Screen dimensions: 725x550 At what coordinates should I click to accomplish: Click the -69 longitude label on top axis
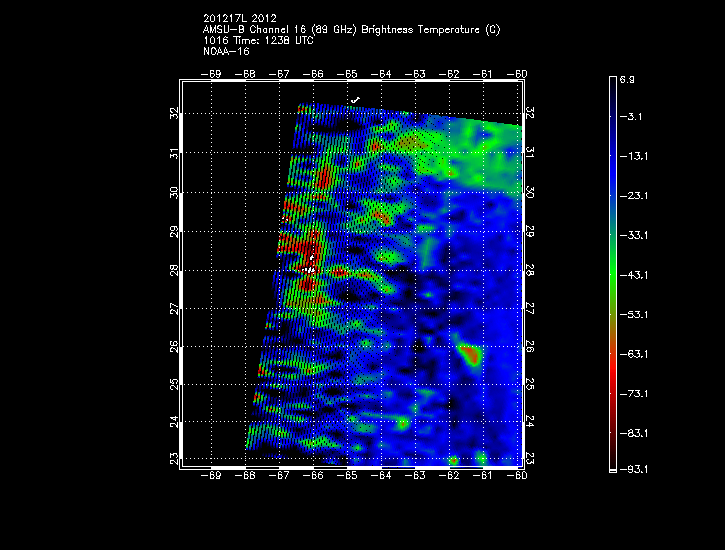pos(211,73)
